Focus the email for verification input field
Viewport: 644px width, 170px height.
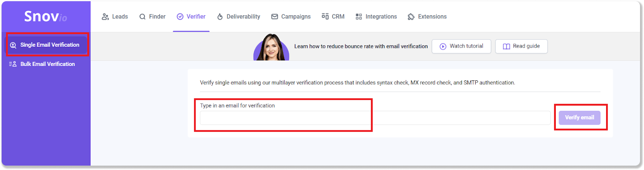point(375,118)
